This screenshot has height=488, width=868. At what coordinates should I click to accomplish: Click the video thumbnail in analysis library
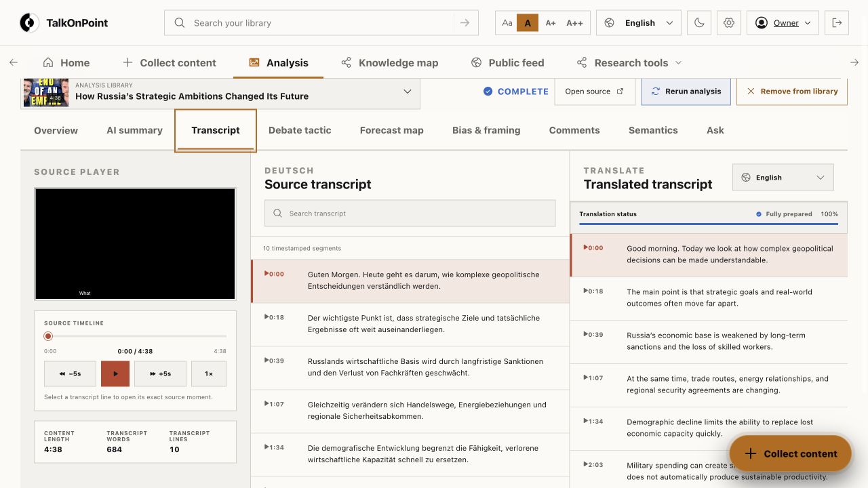pyautogui.click(x=46, y=92)
